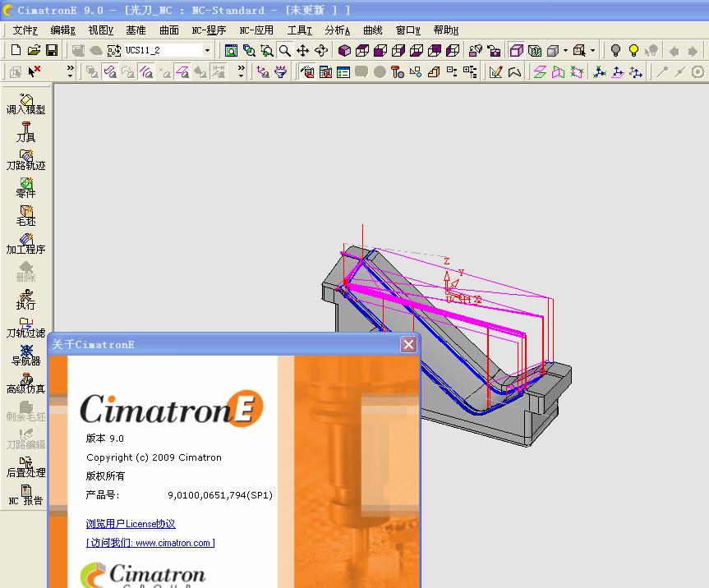Viewport: 709px width, 588px height.
Task: Save the document with the floppy disk icon
Action: click(52, 50)
